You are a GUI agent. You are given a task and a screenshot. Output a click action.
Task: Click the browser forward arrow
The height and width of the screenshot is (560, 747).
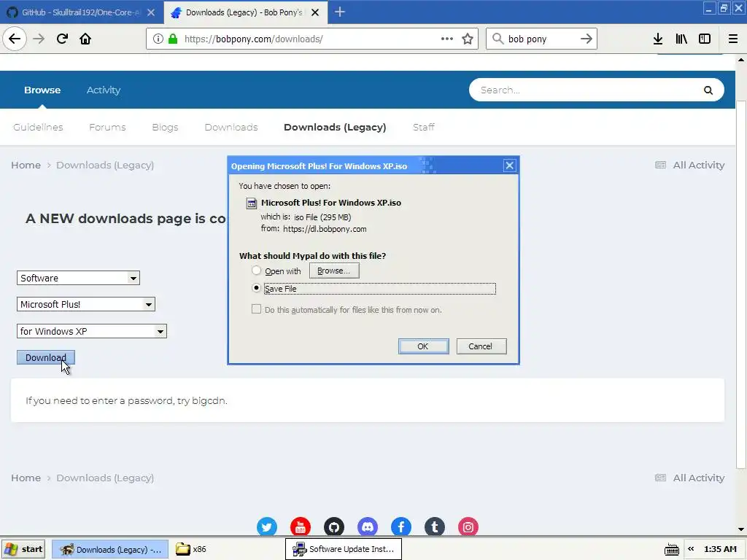[39, 39]
